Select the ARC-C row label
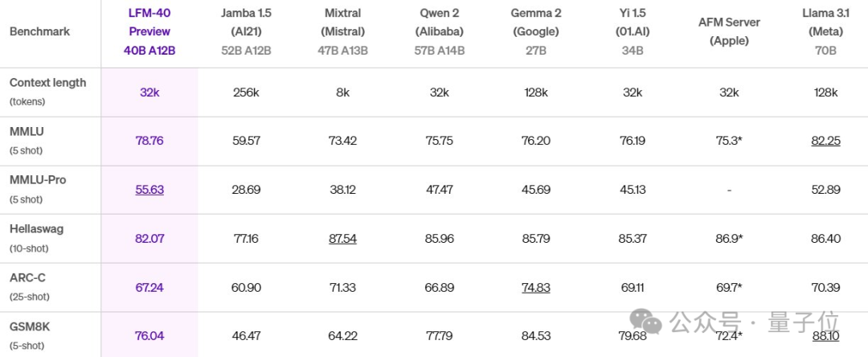 click(x=27, y=278)
